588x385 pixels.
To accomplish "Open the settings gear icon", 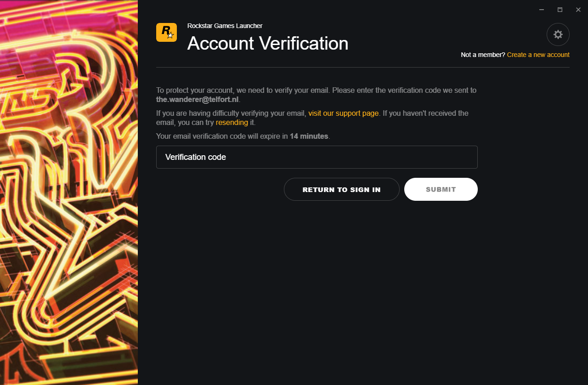I will coord(558,34).
